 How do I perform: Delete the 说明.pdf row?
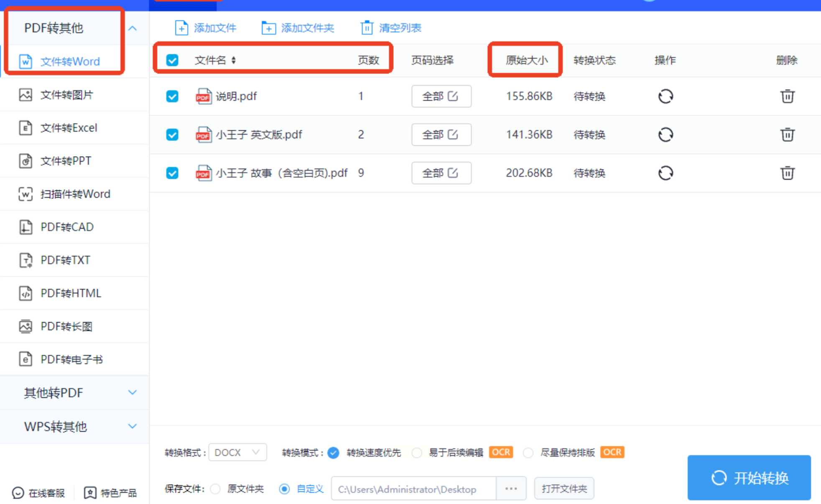click(787, 97)
